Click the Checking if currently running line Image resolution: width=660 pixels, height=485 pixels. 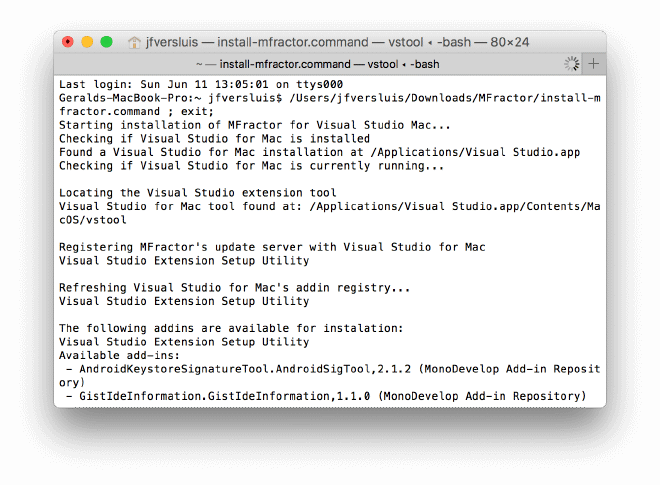point(251,165)
